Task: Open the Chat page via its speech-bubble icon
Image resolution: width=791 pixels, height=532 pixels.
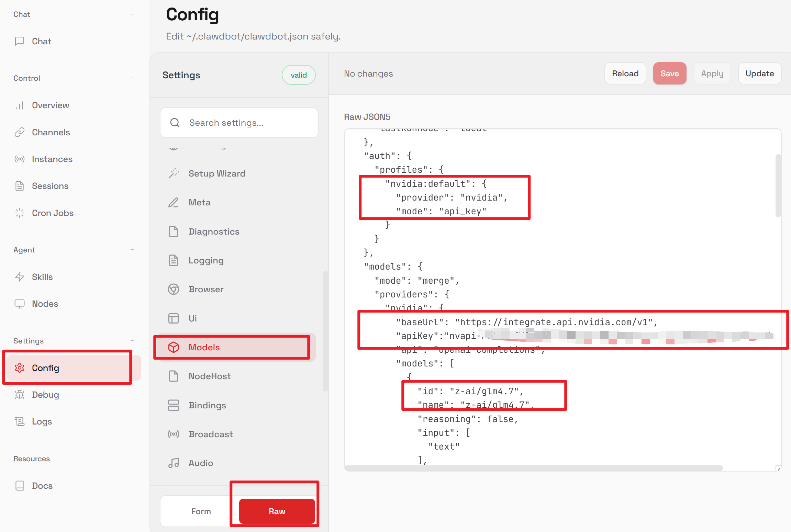Action: coord(20,41)
